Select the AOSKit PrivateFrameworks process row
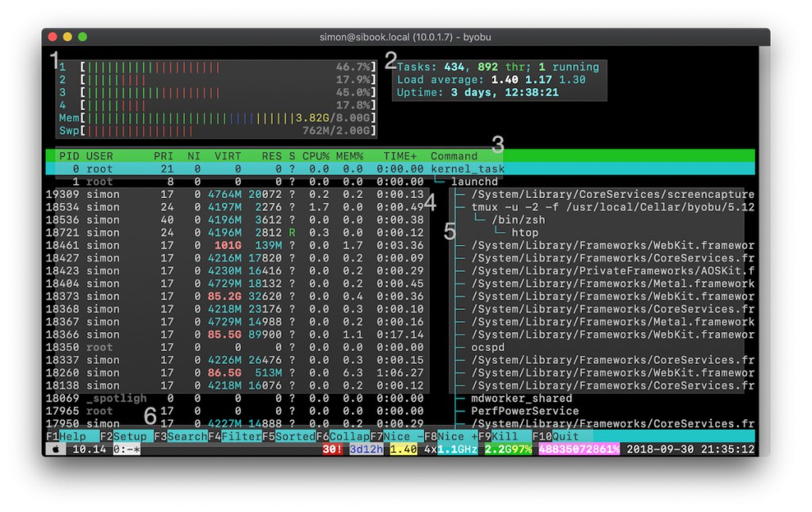This screenshot has height=512, width=812. point(400,271)
